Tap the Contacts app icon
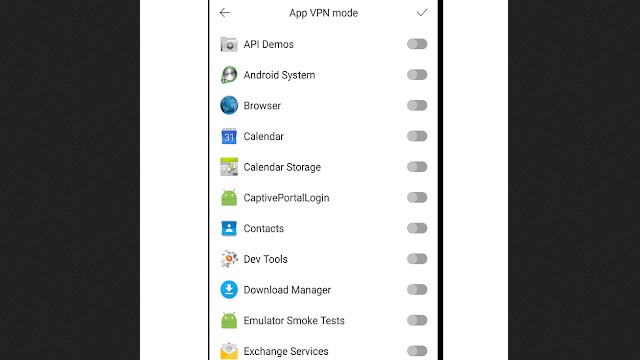The image size is (640, 360). tap(229, 228)
